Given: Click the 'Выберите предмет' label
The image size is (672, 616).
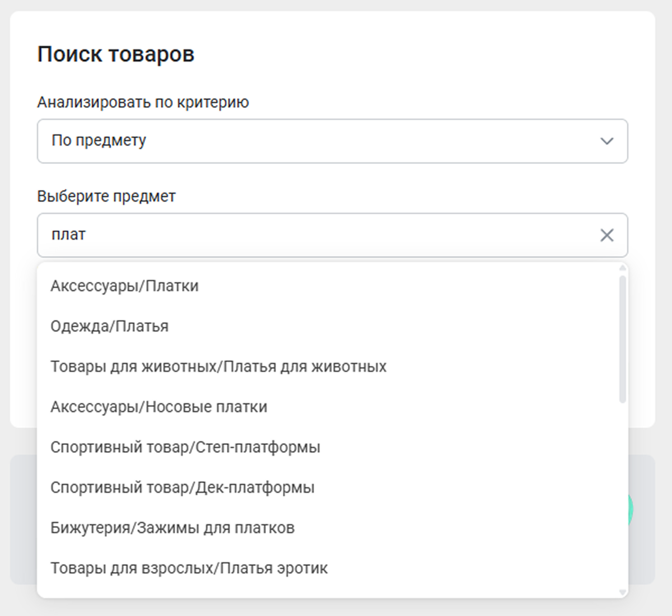Looking at the screenshot, I should pos(106,197).
